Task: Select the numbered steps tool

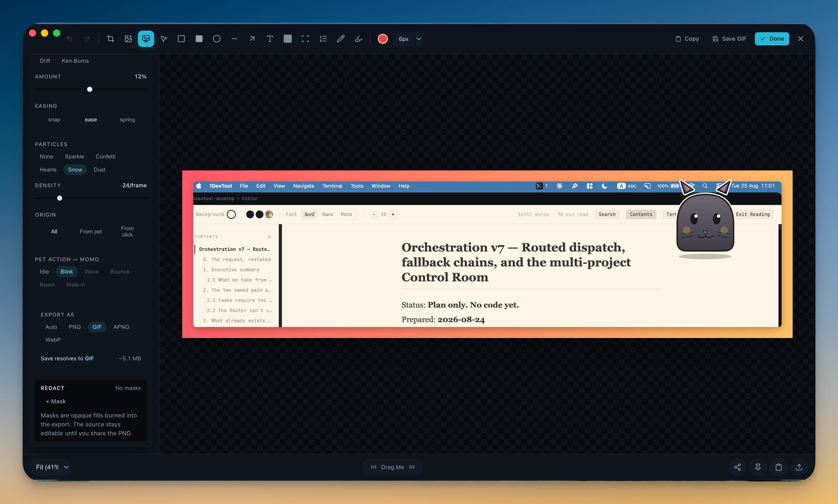Action: (x=323, y=39)
